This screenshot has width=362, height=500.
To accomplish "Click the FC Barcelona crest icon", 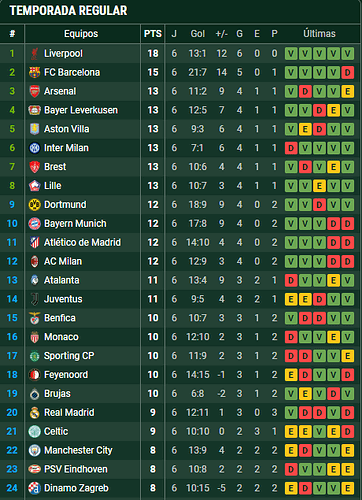I will (x=34, y=72).
